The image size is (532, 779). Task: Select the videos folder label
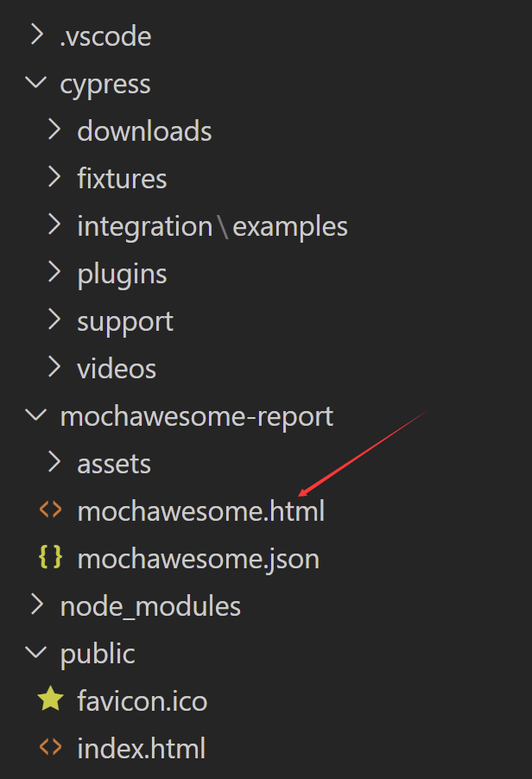117,369
